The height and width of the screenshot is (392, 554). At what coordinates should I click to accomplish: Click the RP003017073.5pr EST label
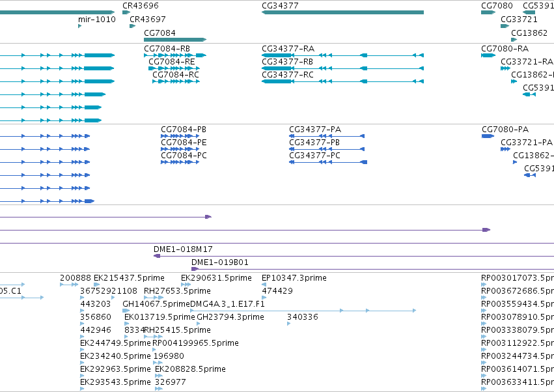pyautogui.click(x=518, y=278)
